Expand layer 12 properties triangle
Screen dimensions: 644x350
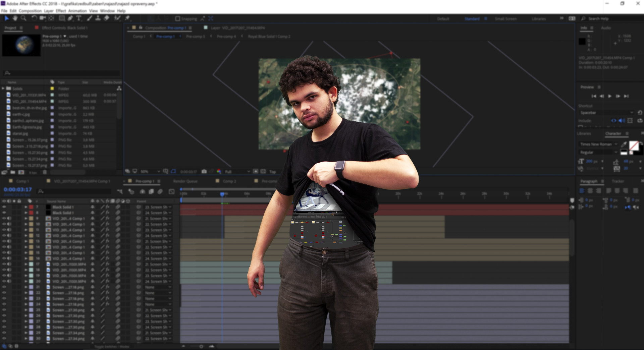click(x=26, y=236)
